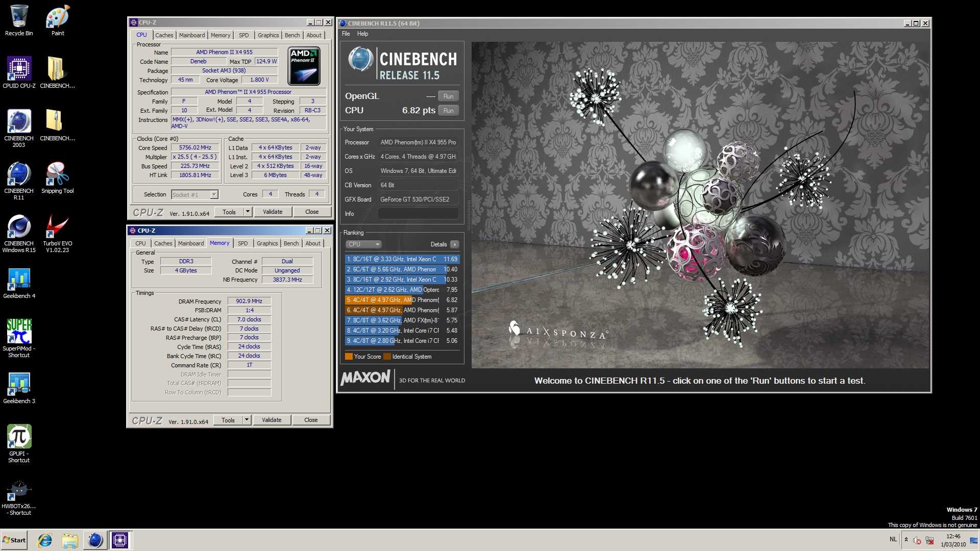Click the DRAM Frequency value 902.9 MHz
Image resolution: width=980 pixels, height=551 pixels.
tap(249, 301)
